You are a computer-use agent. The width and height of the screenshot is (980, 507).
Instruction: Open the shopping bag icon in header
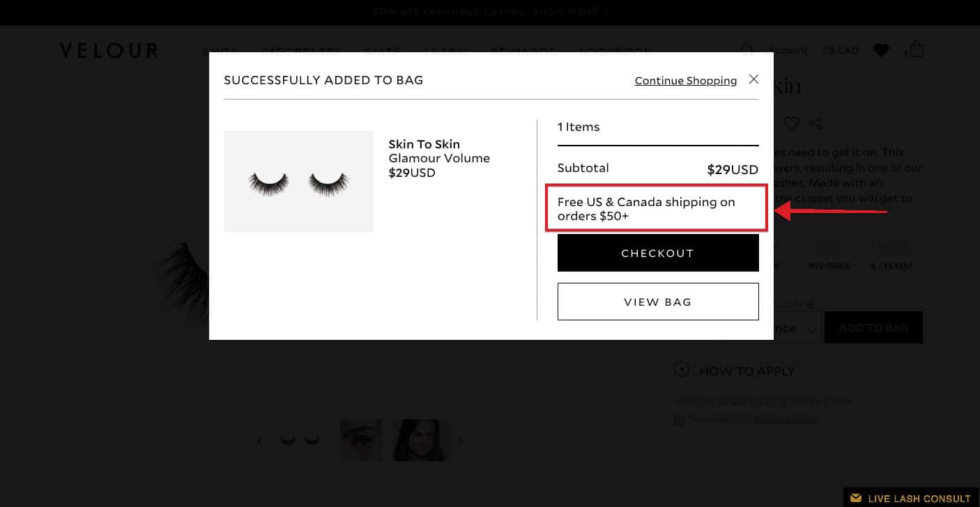pos(917,49)
